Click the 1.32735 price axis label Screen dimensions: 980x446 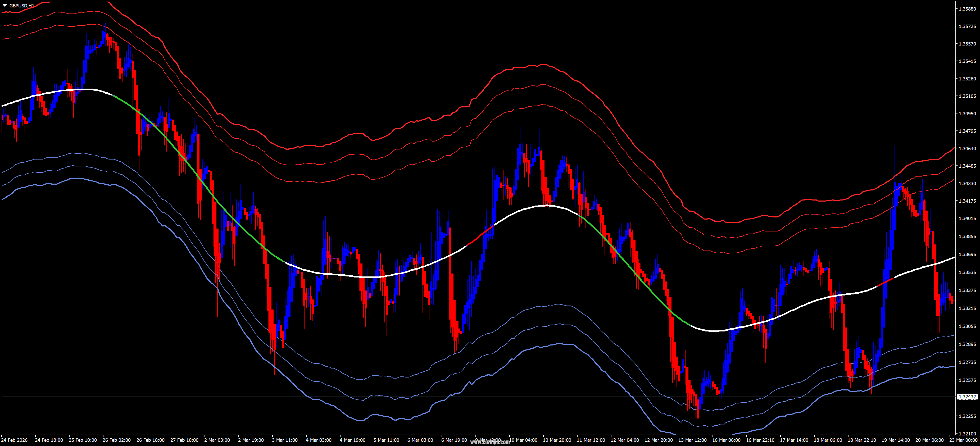pos(968,362)
